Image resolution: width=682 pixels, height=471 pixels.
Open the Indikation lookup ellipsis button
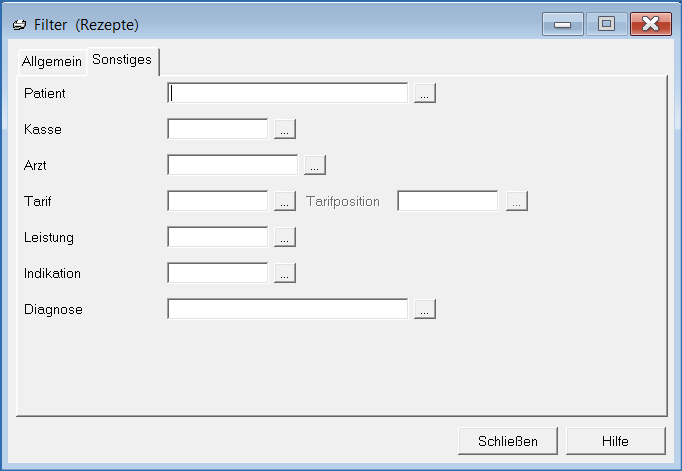[x=285, y=273]
